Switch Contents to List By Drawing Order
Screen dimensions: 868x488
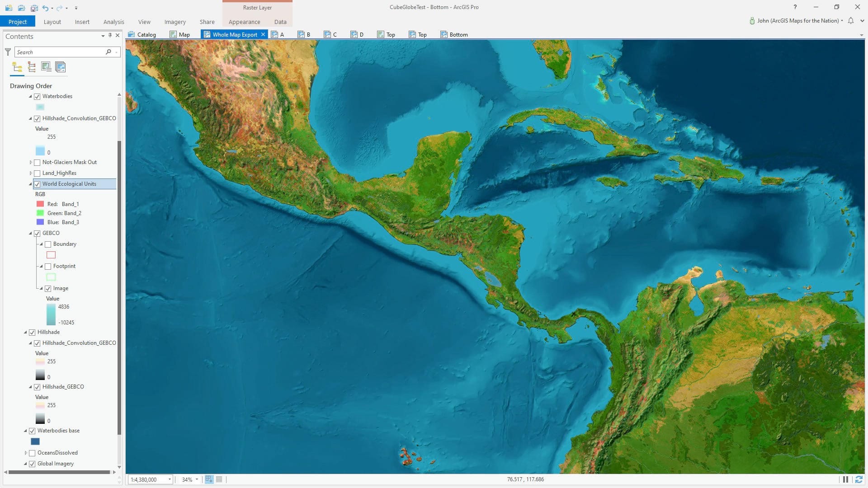pyautogui.click(x=17, y=67)
